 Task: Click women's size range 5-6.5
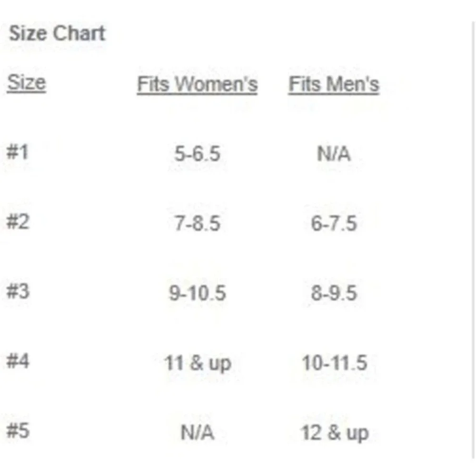tap(198, 154)
